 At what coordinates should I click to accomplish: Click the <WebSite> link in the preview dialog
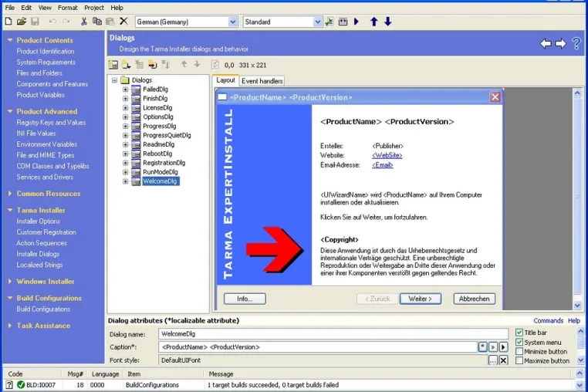pos(387,155)
